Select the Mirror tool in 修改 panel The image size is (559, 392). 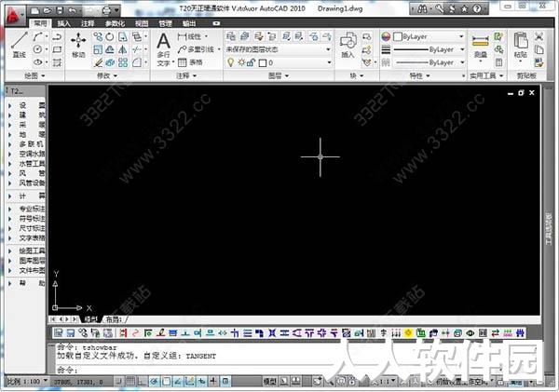123,49
